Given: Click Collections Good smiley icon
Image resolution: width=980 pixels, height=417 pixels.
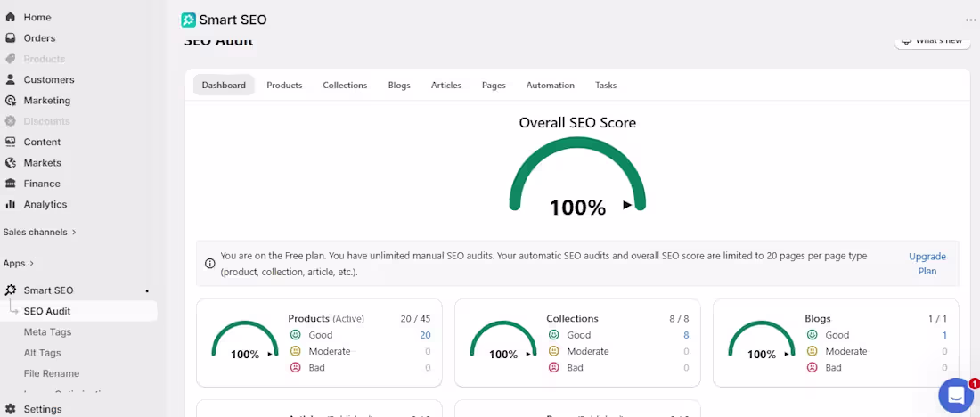Looking at the screenshot, I should coord(554,335).
